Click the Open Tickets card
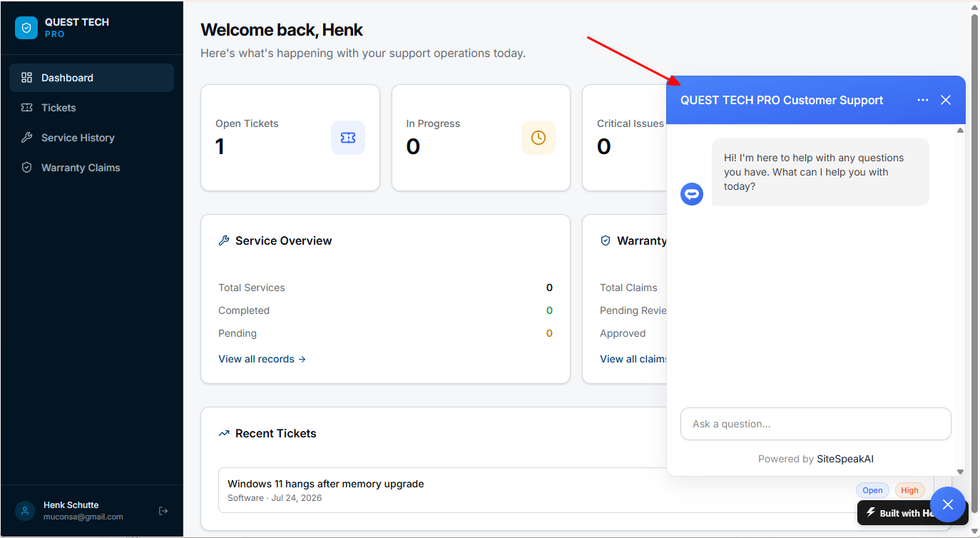Image resolution: width=980 pixels, height=538 pixels. pyautogui.click(x=290, y=138)
